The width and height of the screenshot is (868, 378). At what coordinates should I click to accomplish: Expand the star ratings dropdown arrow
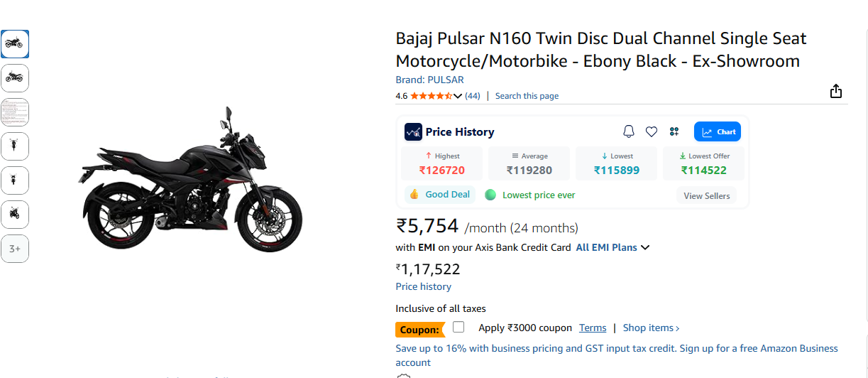tap(458, 96)
